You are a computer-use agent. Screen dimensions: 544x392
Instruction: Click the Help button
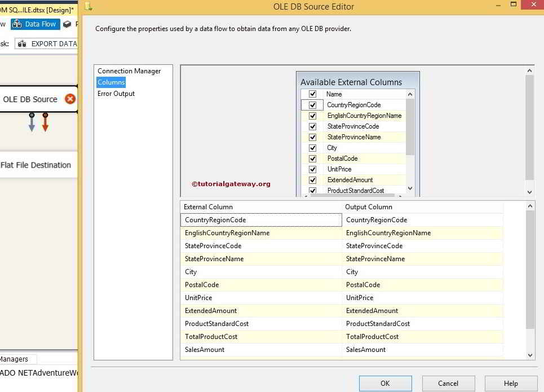[511, 384]
